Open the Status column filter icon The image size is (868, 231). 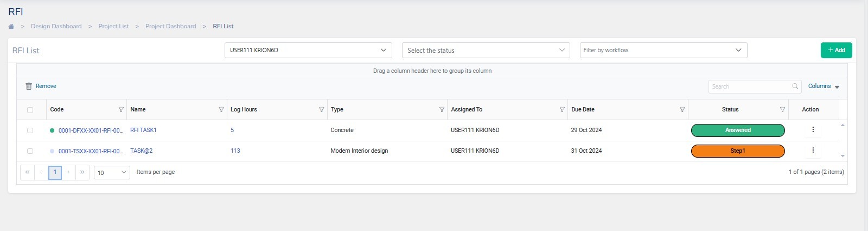(x=782, y=110)
